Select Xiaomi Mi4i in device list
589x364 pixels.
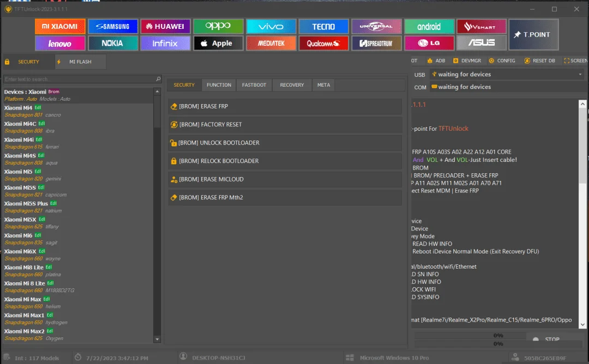coord(78,143)
